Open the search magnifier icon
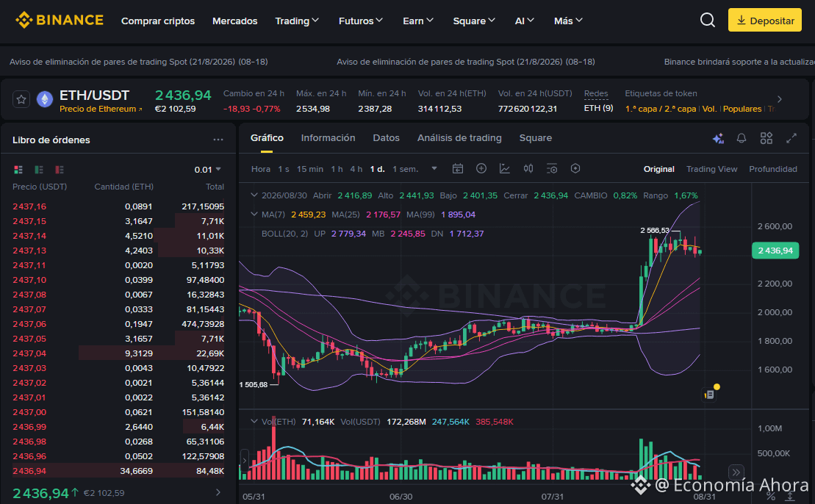The width and height of the screenshot is (815, 504). point(708,21)
